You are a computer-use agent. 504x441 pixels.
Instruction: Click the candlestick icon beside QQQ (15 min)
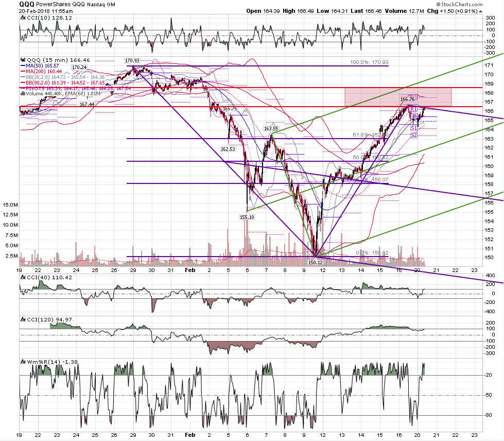point(23,60)
